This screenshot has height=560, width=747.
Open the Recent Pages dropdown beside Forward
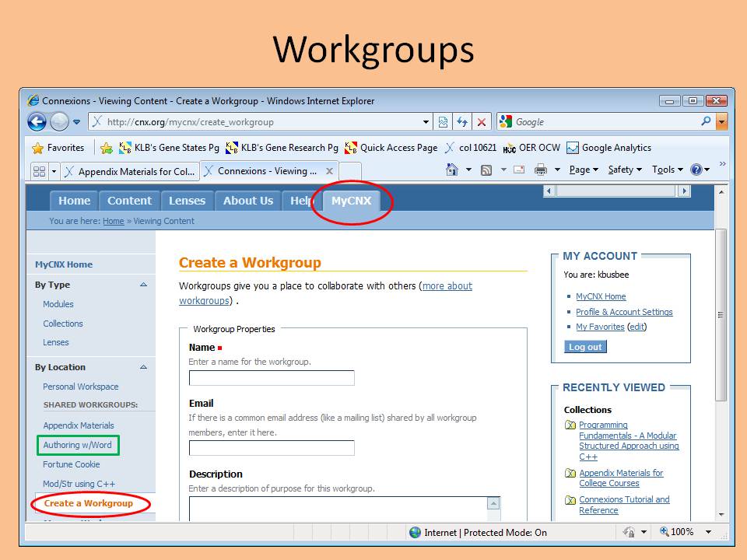point(77,122)
